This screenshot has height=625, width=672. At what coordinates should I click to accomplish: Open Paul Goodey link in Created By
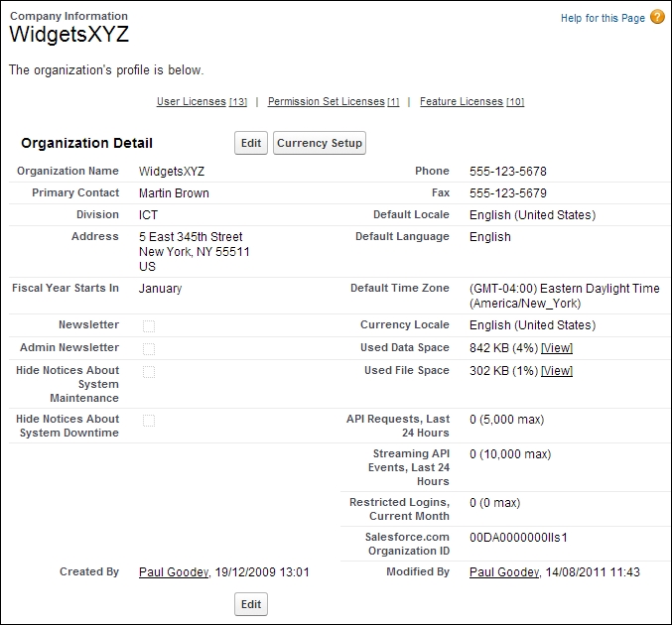pyautogui.click(x=174, y=571)
